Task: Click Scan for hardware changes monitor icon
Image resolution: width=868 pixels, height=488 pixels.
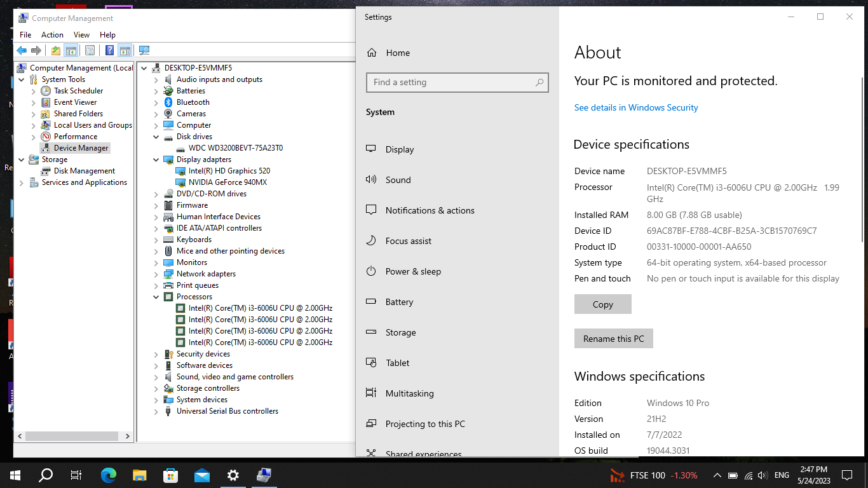Action: pos(144,51)
